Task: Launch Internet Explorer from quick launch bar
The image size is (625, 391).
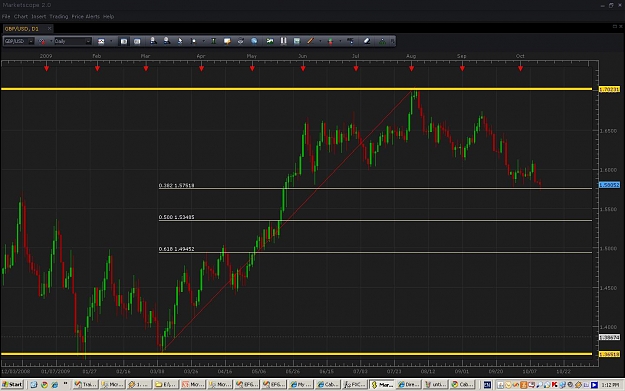Action: (x=54, y=385)
